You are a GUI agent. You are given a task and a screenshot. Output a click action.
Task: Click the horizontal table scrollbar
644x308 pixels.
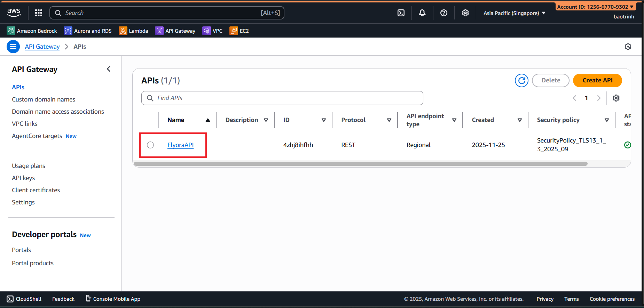pyautogui.click(x=361, y=164)
